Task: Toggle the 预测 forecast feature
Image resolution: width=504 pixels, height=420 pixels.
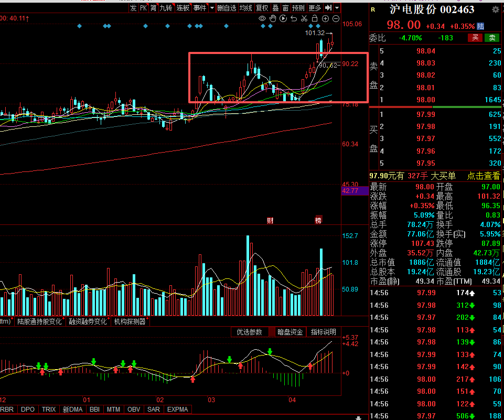Action: 298,8
